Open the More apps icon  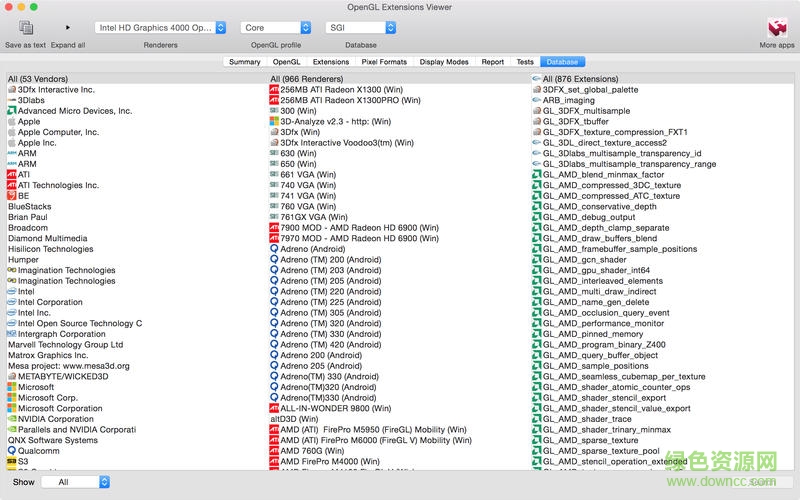[x=776, y=28]
